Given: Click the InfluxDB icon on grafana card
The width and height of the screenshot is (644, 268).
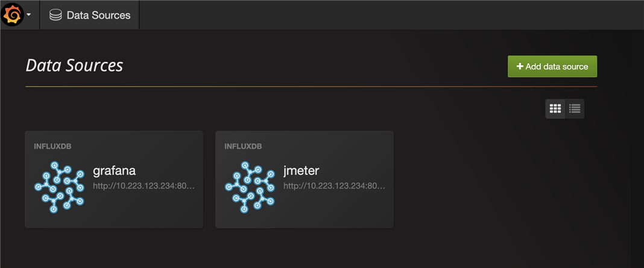Looking at the screenshot, I should [x=59, y=185].
